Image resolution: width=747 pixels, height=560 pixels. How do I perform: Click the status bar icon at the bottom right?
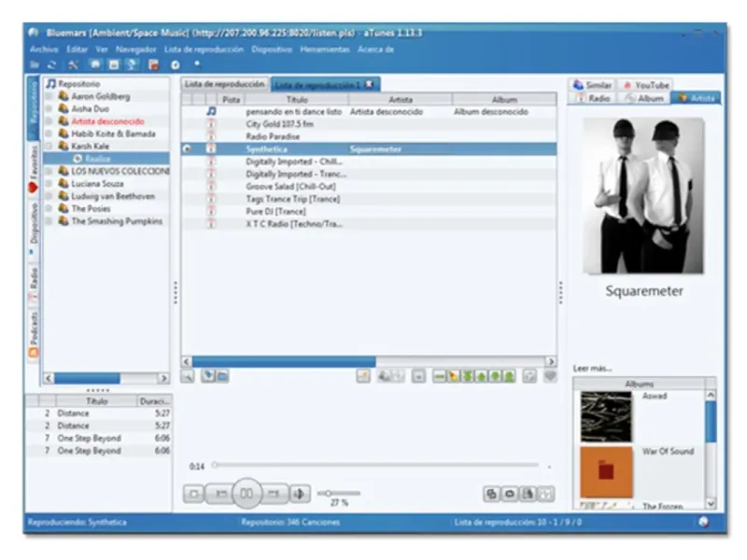point(703,522)
